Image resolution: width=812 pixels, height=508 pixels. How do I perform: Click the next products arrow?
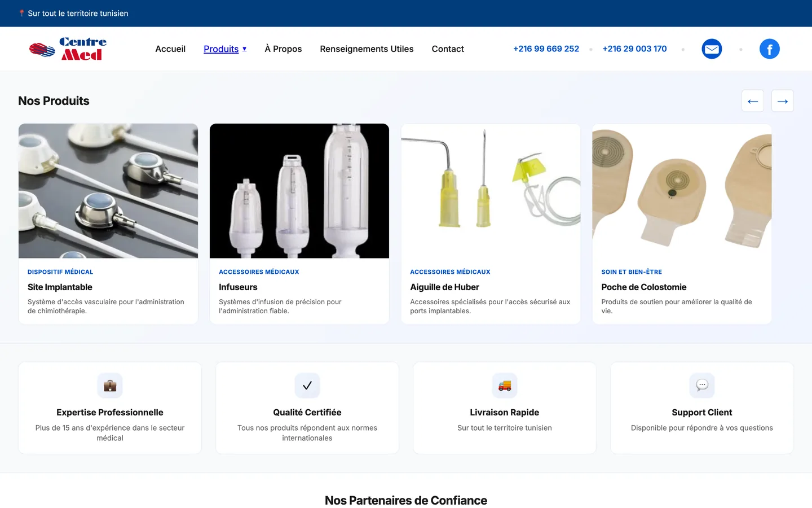pyautogui.click(x=782, y=101)
